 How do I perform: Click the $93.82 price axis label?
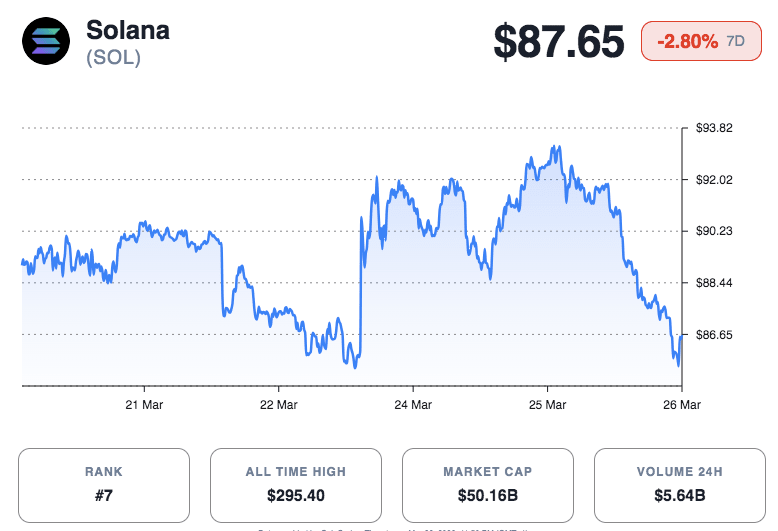pos(715,128)
